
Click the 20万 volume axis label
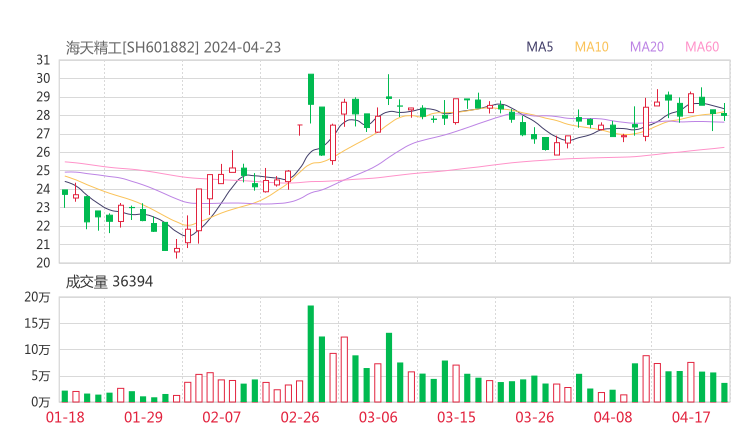(x=37, y=297)
